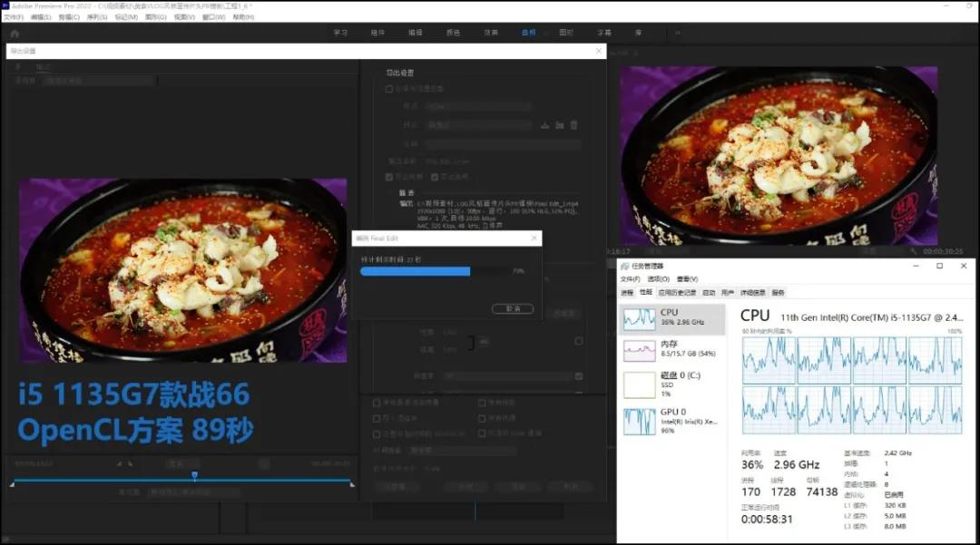Viewport: 980px width, 545px height.
Task: Click the playhead marker on the timeline
Action: click(194, 474)
